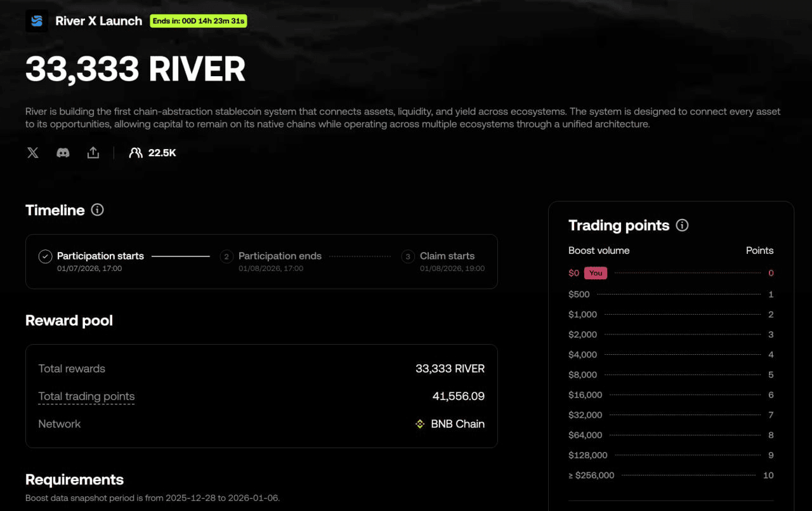Click the 22.5K participants count

pos(162,153)
